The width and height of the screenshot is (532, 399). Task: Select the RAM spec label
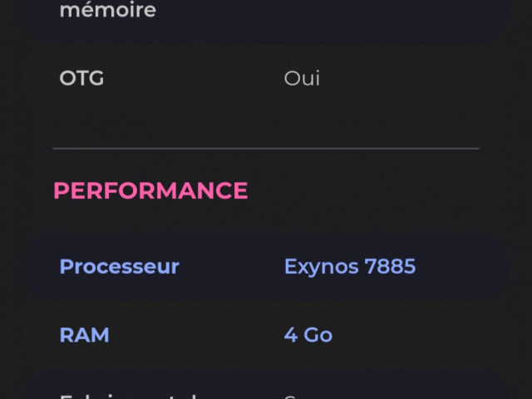(84, 335)
